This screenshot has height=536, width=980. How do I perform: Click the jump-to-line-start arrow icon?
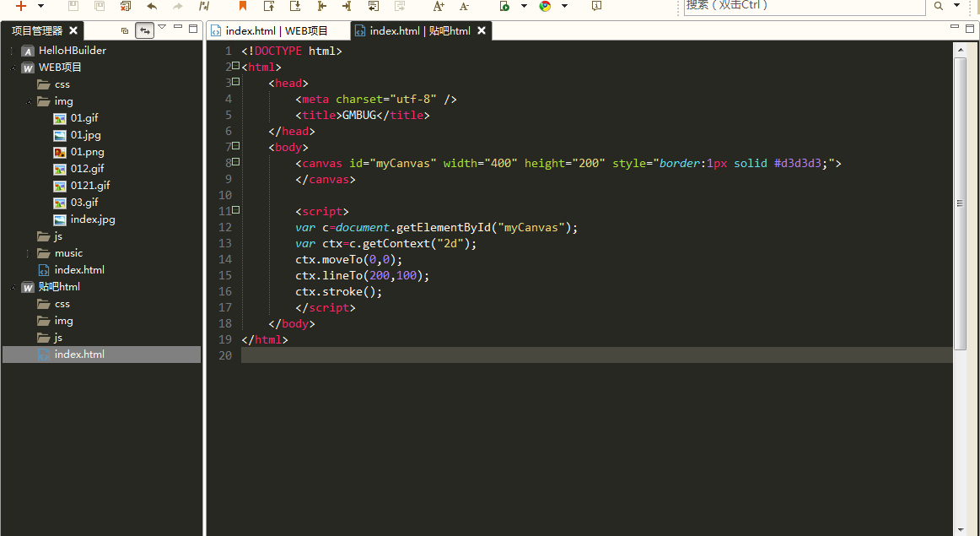click(x=322, y=6)
